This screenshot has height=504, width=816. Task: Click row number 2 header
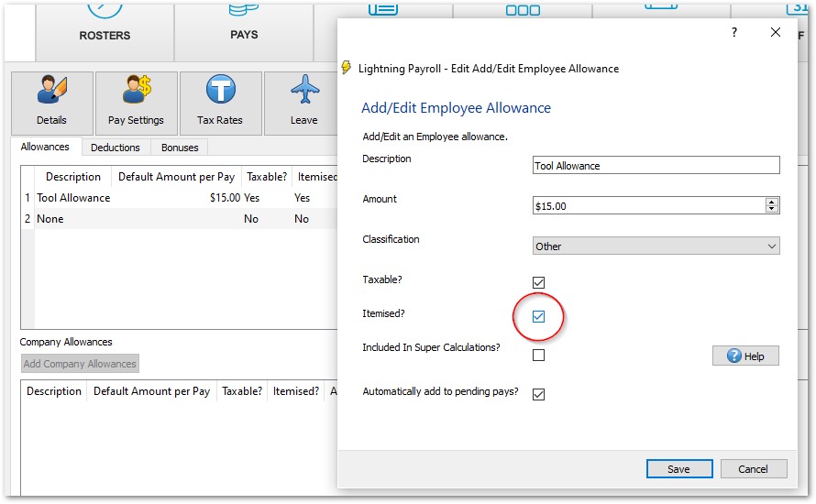pyautogui.click(x=28, y=218)
